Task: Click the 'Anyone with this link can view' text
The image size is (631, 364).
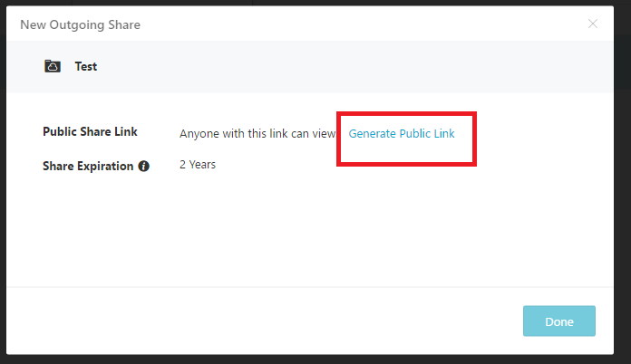Action: pos(257,133)
